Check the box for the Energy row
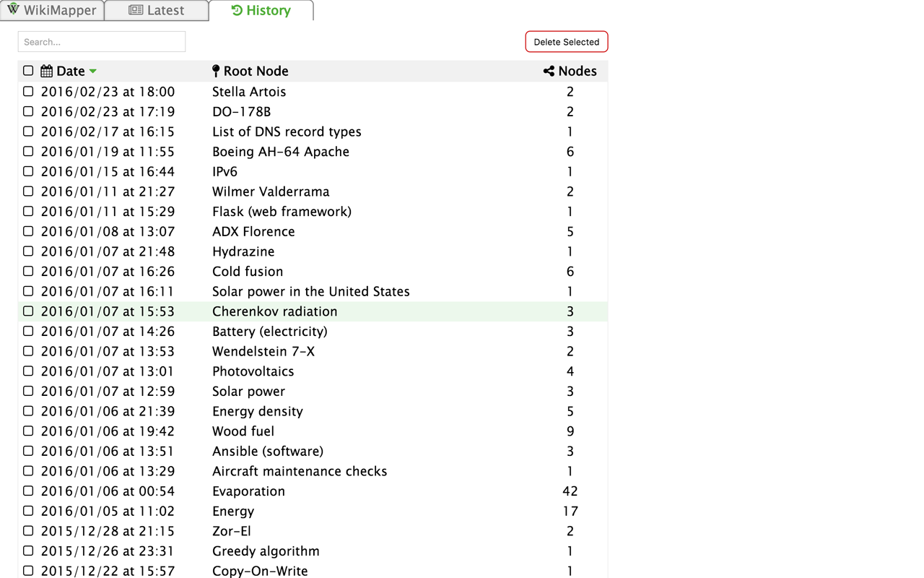Screen dimensions: 924x578 coord(27,511)
